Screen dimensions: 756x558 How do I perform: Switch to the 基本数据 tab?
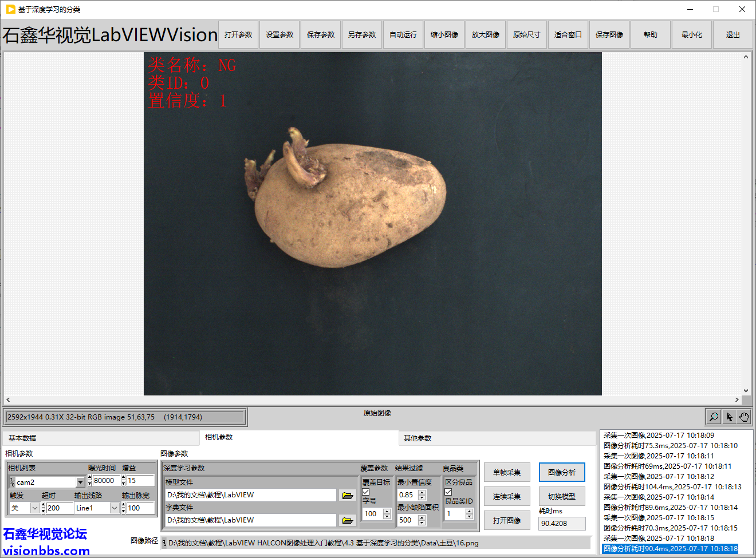coord(22,438)
